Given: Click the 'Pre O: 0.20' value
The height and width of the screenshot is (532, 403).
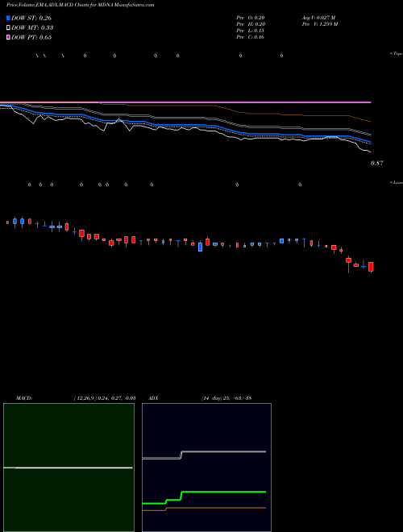Looking at the screenshot, I should [251, 18].
